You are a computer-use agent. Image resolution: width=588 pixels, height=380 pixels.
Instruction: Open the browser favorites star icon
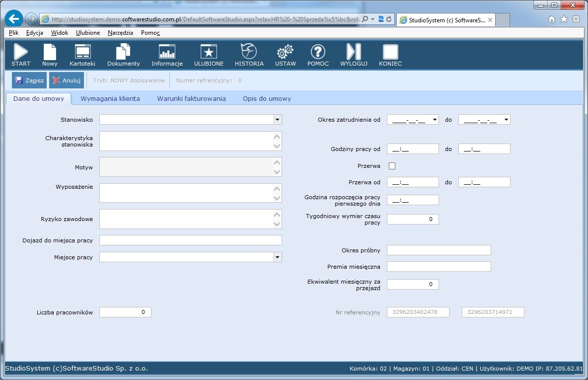tap(564, 19)
